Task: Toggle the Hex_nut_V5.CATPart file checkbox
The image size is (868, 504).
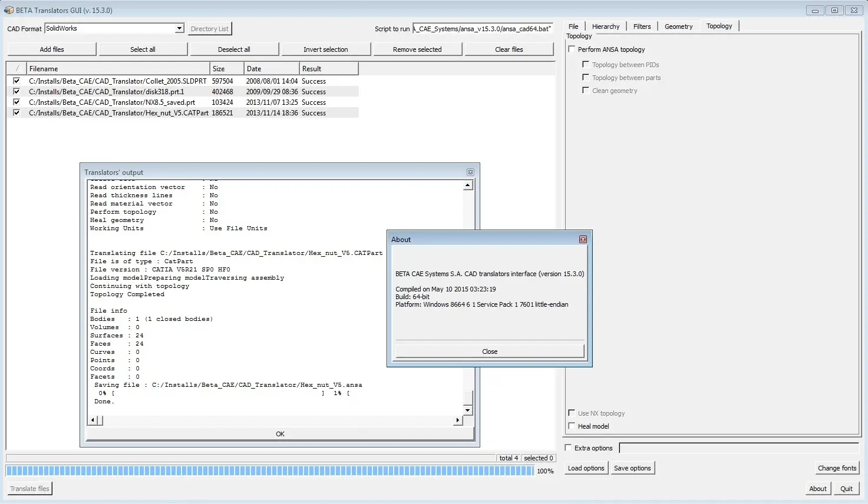Action: click(x=16, y=112)
